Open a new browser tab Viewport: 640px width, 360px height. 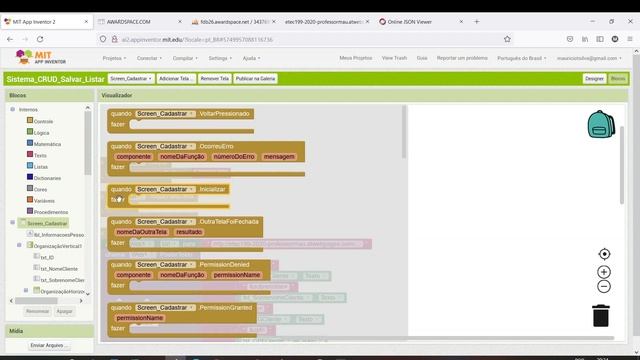477,22
